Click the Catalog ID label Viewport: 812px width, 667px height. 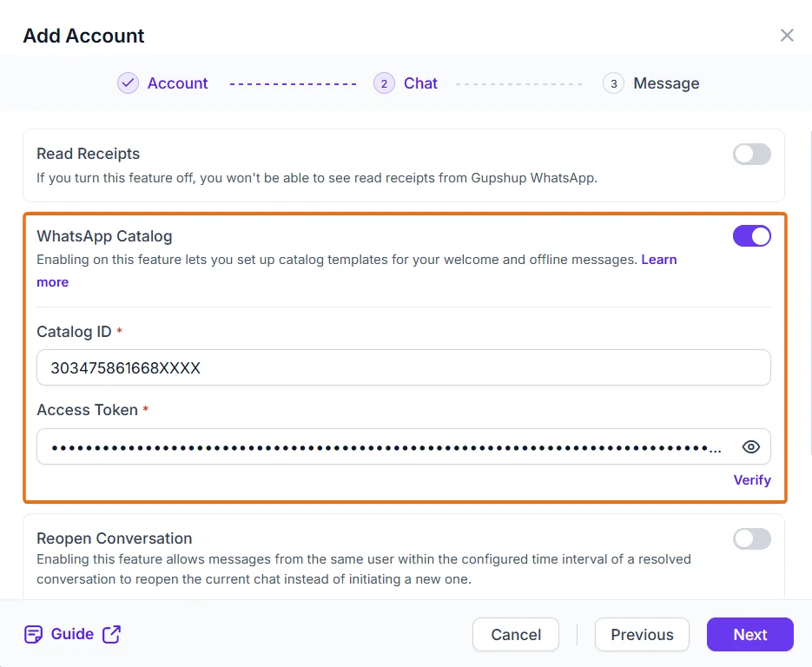click(x=74, y=332)
